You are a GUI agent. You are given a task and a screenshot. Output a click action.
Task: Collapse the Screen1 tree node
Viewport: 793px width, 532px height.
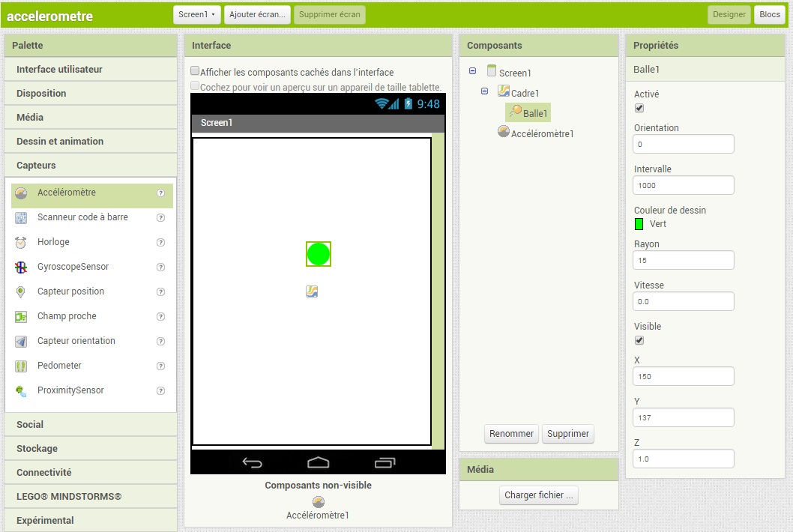(x=472, y=70)
